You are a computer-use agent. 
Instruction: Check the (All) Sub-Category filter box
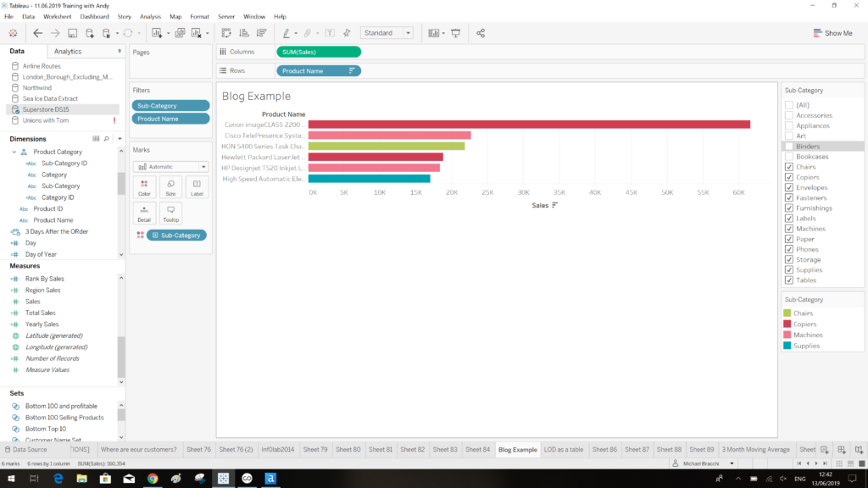(x=789, y=105)
